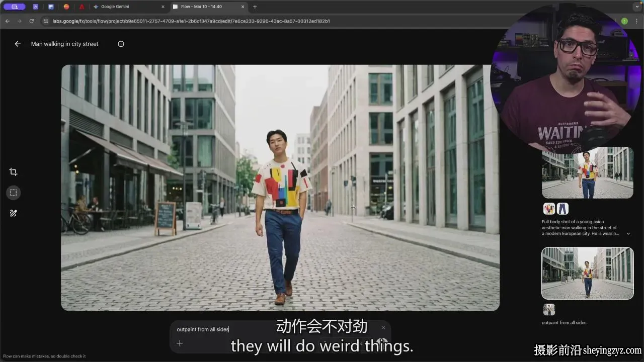Open the purple pill-shaped pinned item in the tab strip

click(x=14, y=7)
